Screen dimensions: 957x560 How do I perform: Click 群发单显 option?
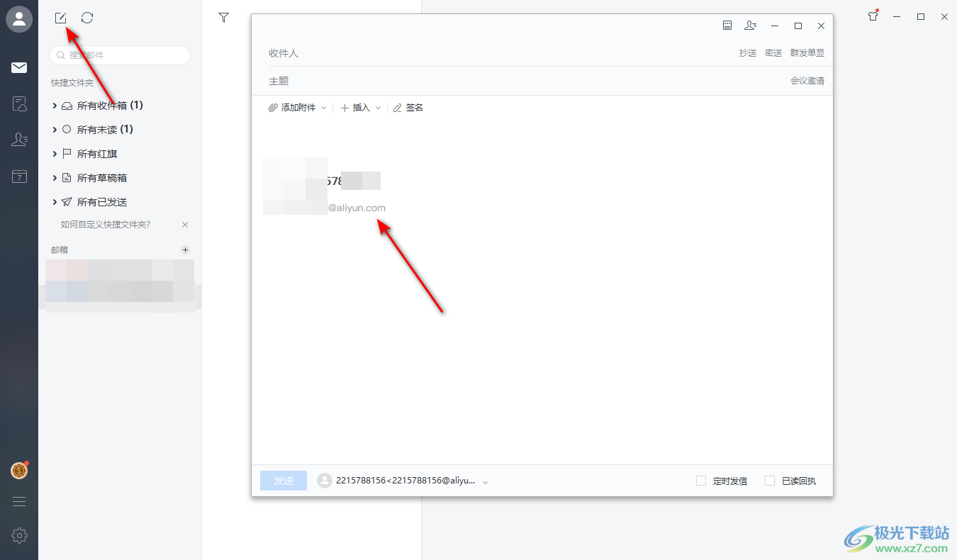pos(807,53)
